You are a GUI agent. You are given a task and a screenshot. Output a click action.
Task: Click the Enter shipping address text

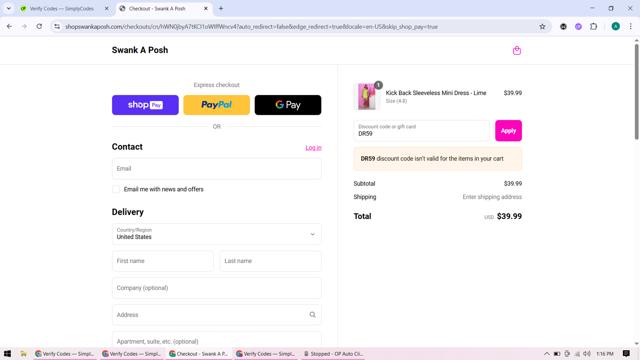pos(492,197)
